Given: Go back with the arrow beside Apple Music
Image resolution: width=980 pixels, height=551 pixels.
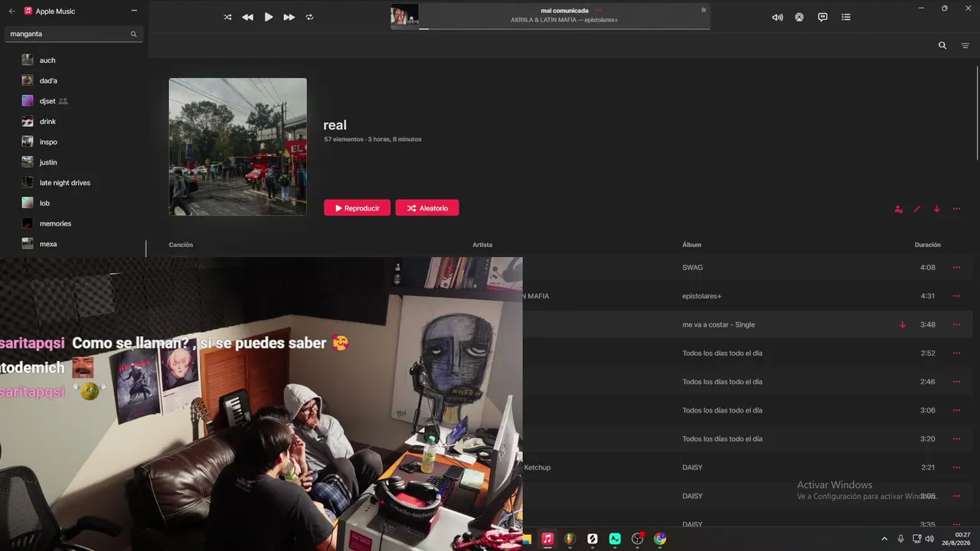Looking at the screenshot, I should (x=11, y=11).
